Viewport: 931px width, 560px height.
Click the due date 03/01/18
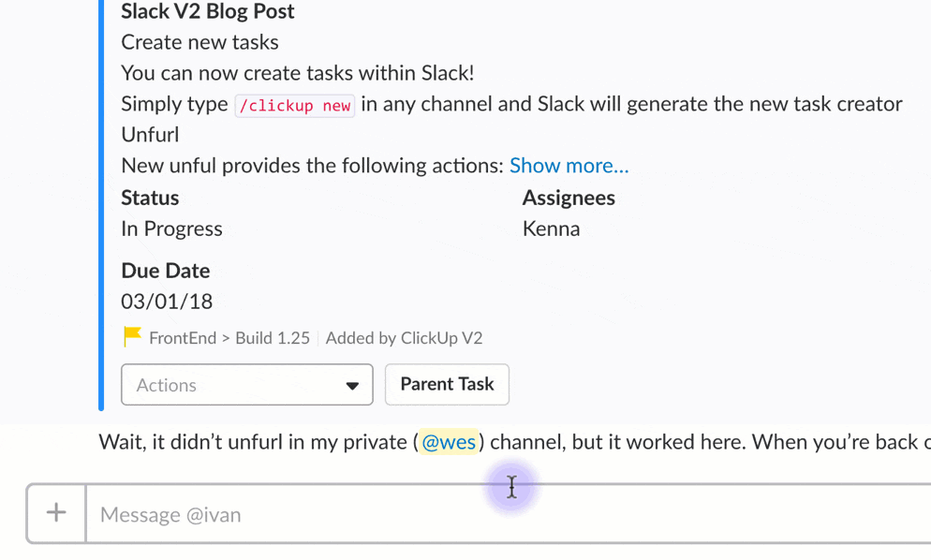pos(167,302)
